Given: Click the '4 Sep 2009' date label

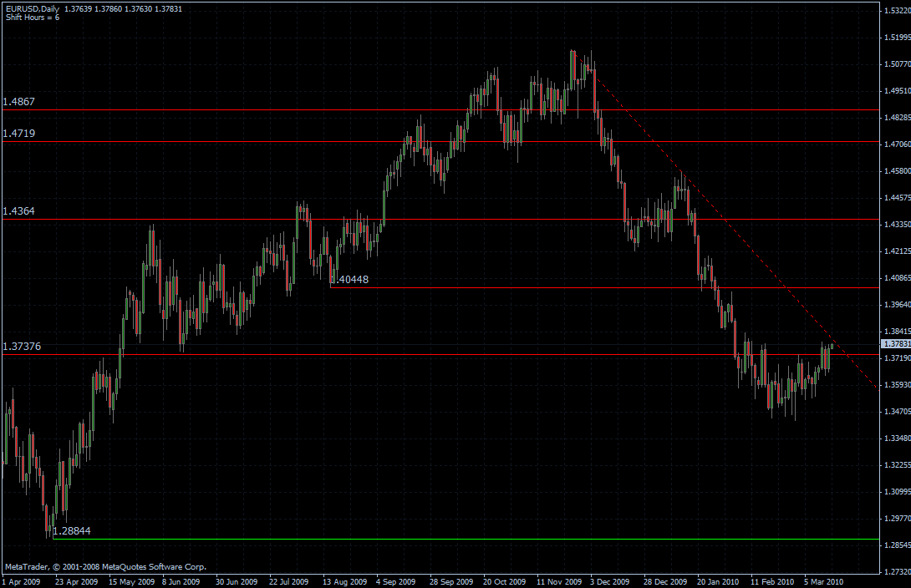Looking at the screenshot, I should 395,581.
